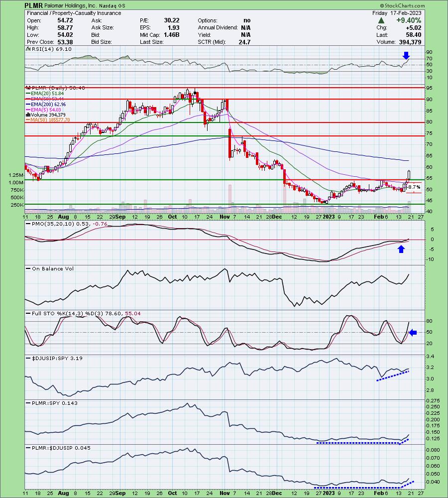448x498 pixels.
Task: Click the green up-triangle change icon
Action: click(381, 20)
